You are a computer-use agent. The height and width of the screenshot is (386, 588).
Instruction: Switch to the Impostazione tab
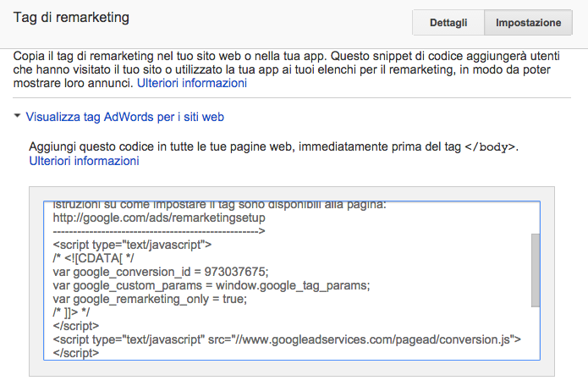pos(528,23)
